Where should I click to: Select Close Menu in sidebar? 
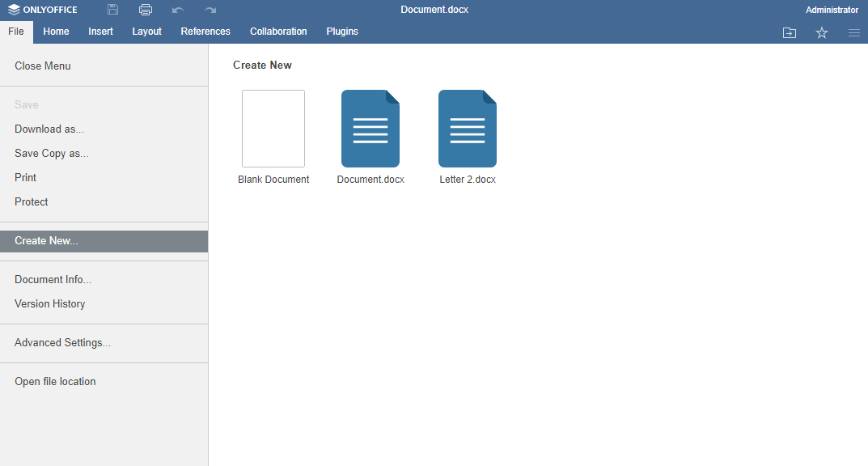click(x=43, y=66)
